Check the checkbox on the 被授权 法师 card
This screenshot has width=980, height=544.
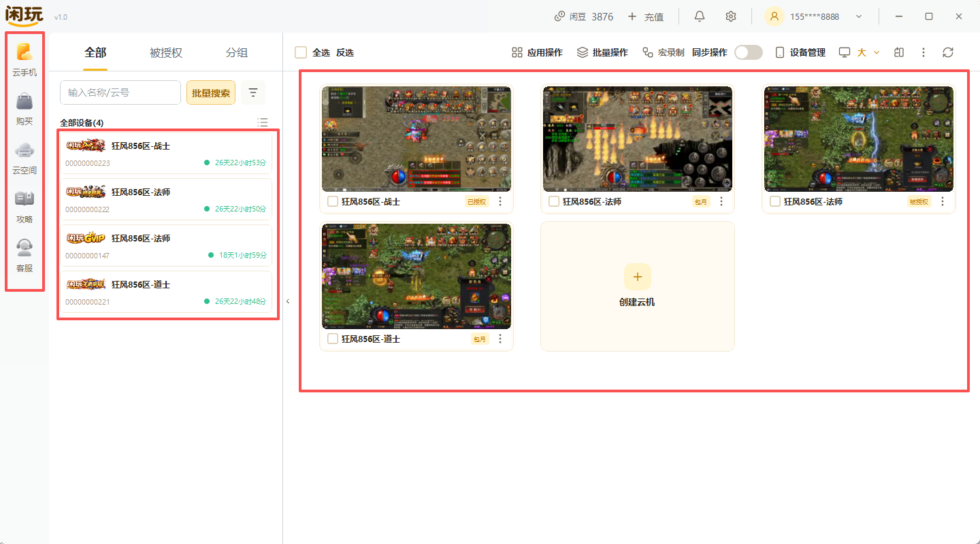click(x=775, y=201)
